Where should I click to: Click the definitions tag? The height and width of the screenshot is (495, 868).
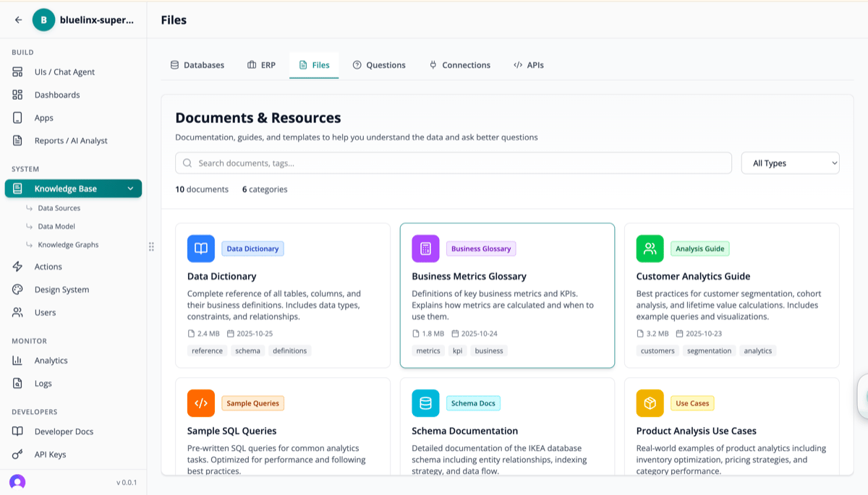pyautogui.click(x=290, y=350)
